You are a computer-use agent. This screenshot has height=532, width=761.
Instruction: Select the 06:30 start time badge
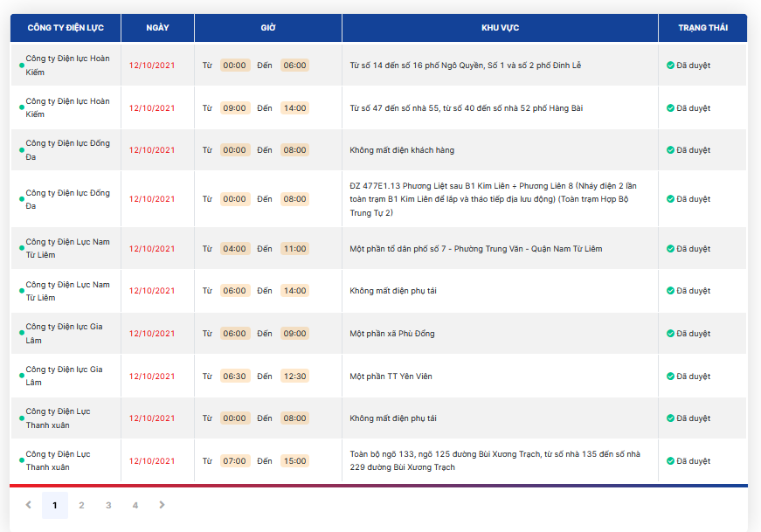pyautogui.click(x=235, y=377)
